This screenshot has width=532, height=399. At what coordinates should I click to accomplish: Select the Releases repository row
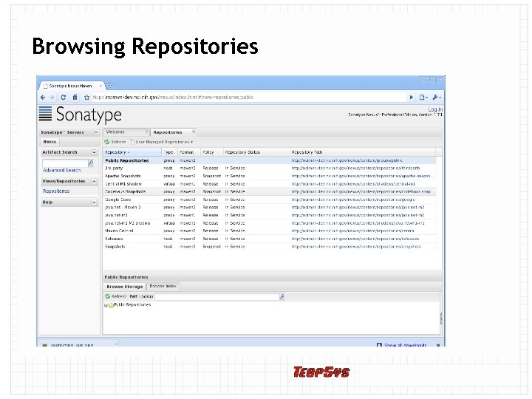pos(270,239)
